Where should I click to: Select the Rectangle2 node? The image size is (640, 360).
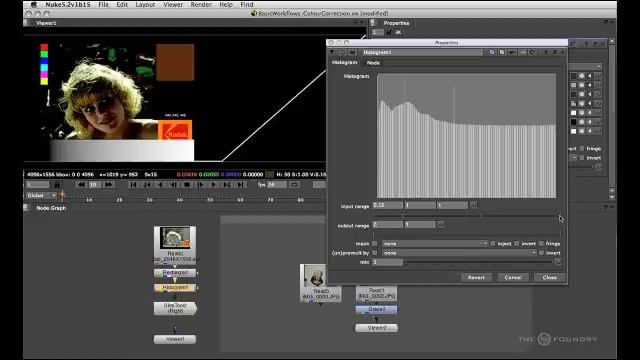pyautogui.click(x=175, y=273)
